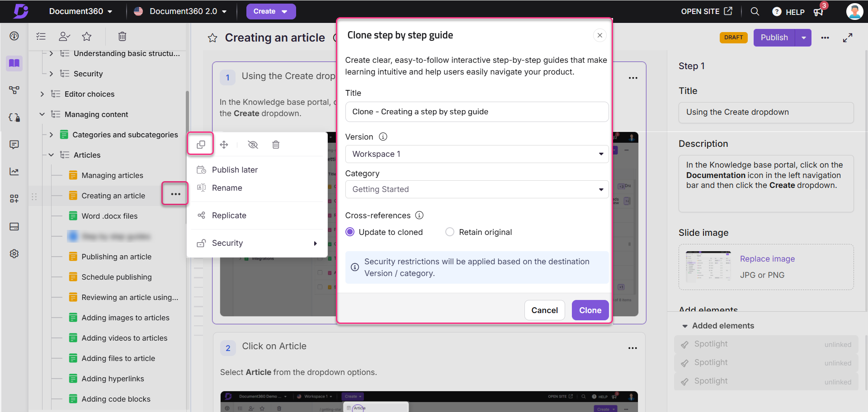868x412 pixels.
Task: Open Step 1 more options ellipsis
Action: tap(633, 78)
